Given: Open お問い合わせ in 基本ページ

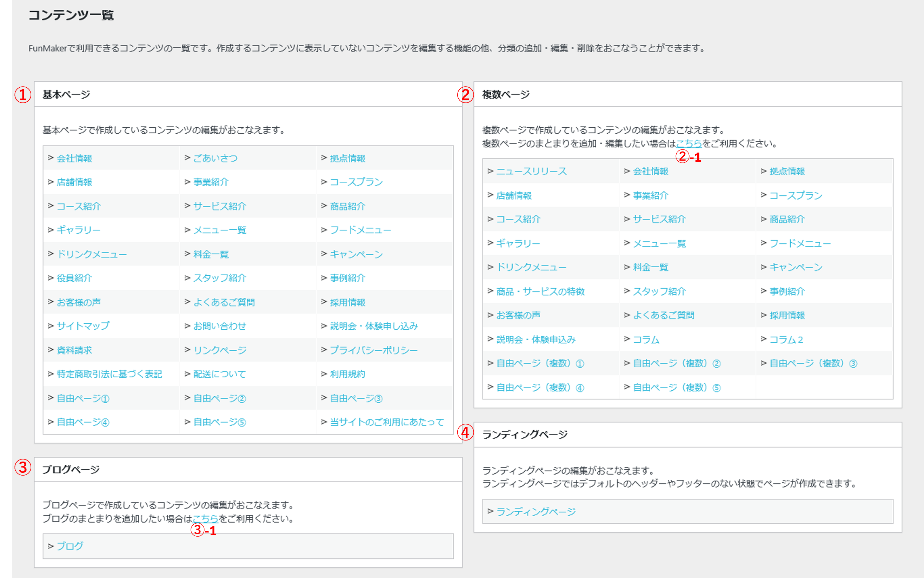Looking at the screenshot, I should tap(220, 326).
